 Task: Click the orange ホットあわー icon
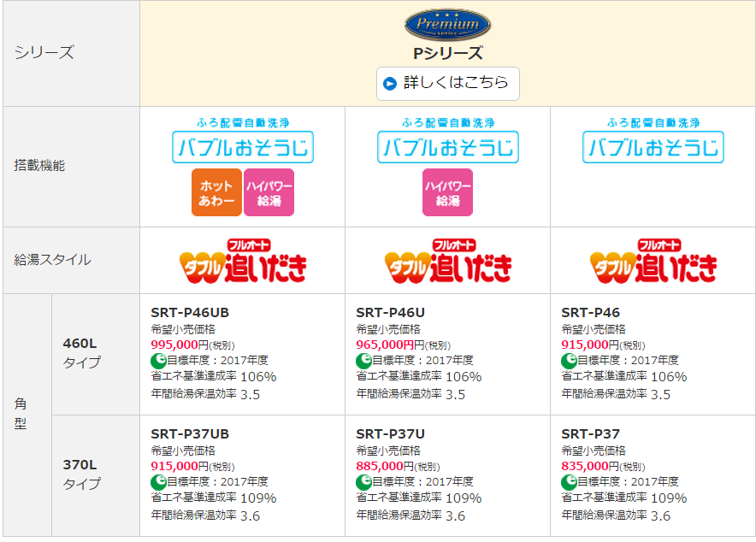pyautogui.click(x=216, y=192)
